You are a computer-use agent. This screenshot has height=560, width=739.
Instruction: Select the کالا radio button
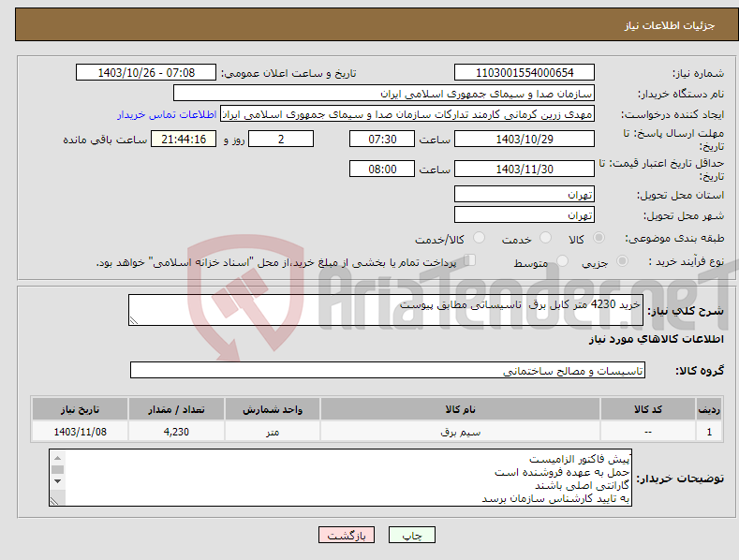599,238
